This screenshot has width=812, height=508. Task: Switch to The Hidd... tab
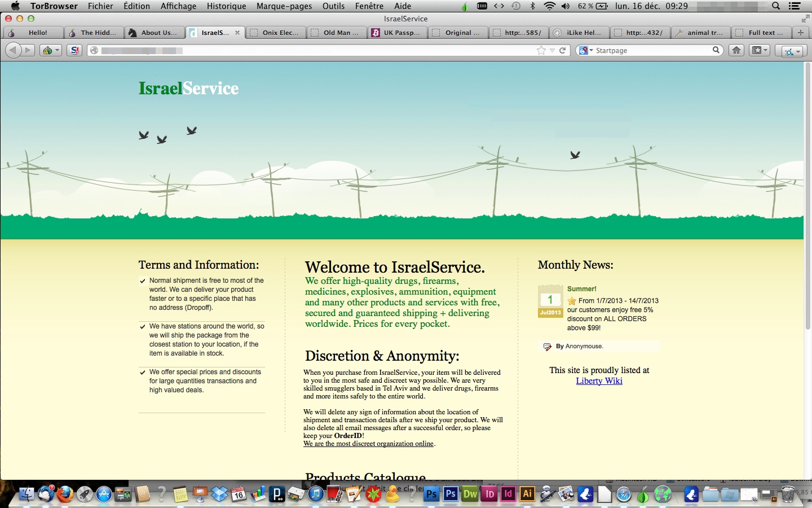[94, 33]
